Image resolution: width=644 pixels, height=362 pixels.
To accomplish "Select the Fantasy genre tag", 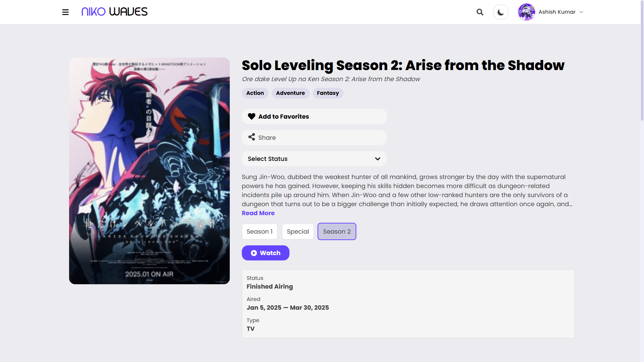I will click(x=328, y=93).
